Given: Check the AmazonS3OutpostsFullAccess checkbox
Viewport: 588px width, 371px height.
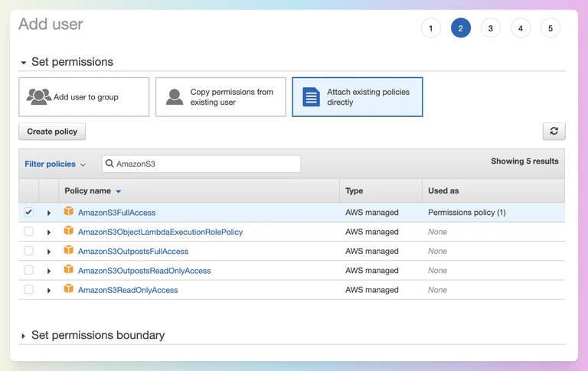Looking at the screenshot, I should click(28, 251).
